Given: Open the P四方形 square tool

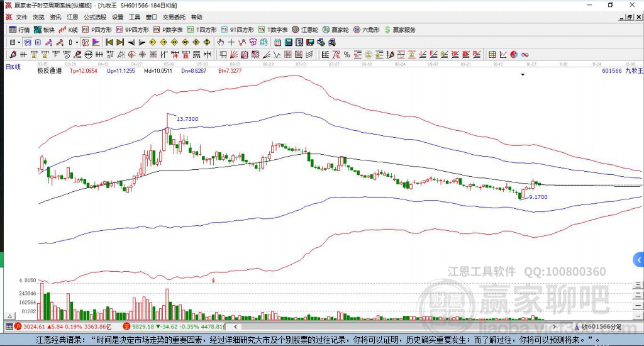Looking at the screenshot, I should (97, 30).
